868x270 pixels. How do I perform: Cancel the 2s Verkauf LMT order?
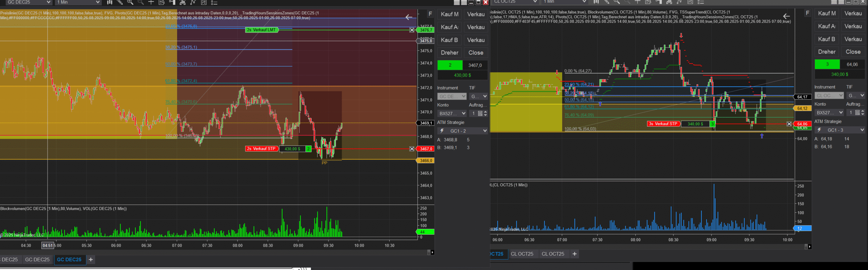pos(412,30)
